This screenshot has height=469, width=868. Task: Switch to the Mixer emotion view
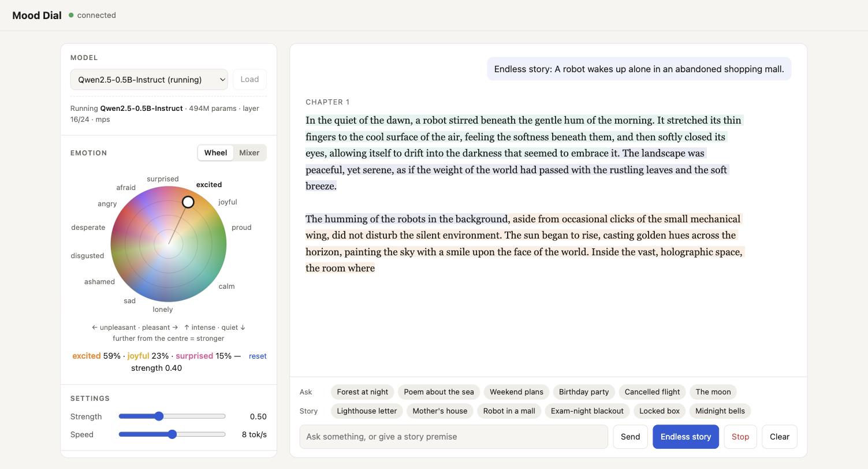coord(249,153)
